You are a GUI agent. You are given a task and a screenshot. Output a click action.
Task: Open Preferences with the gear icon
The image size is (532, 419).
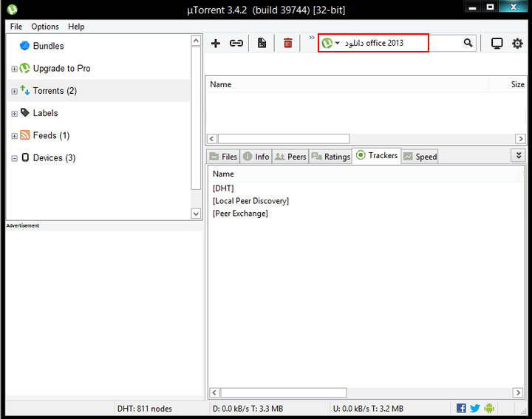pyautogui.click(x=517, y=44)
